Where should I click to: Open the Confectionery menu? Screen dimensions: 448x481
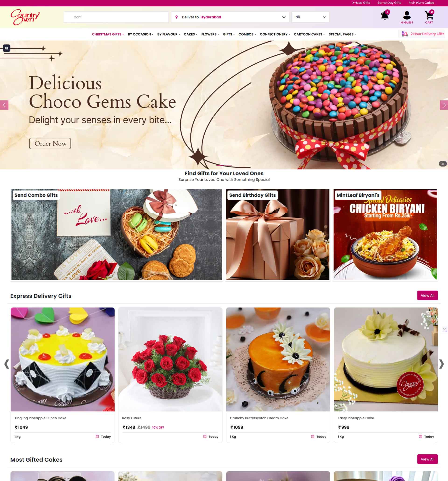(275, 34)
